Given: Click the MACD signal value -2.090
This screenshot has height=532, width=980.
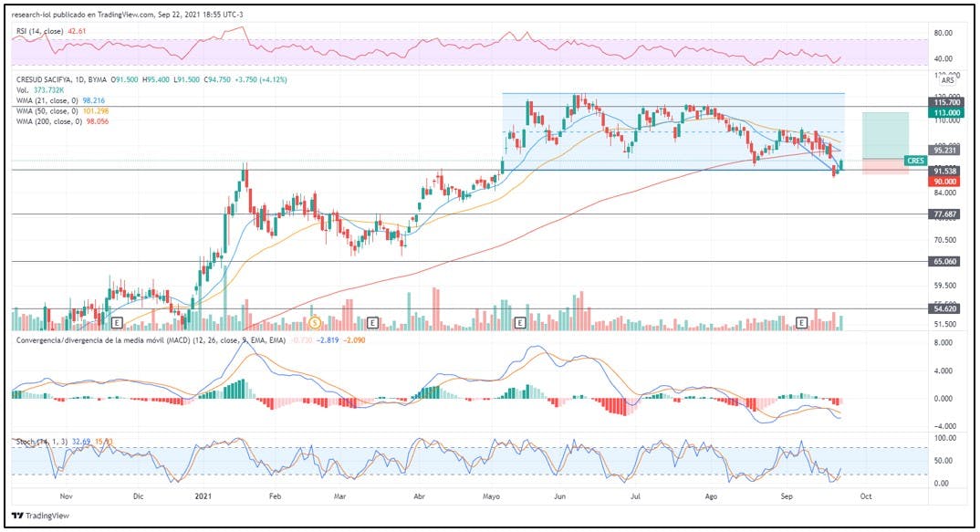Looking at the screenshot, I should [x=354, y=340].
